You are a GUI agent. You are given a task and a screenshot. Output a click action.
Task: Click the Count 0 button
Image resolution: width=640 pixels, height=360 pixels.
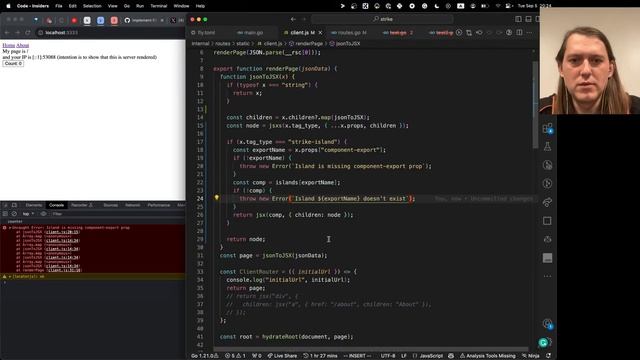pyautogui.click(x=13, y=64)
